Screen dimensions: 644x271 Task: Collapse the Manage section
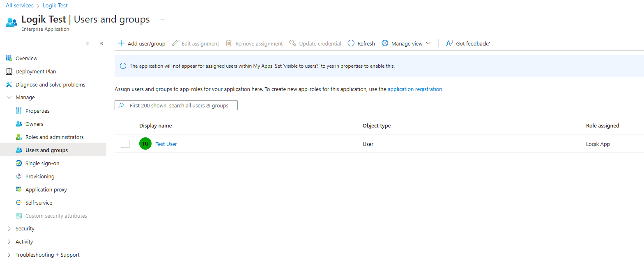tap(9, 98)
